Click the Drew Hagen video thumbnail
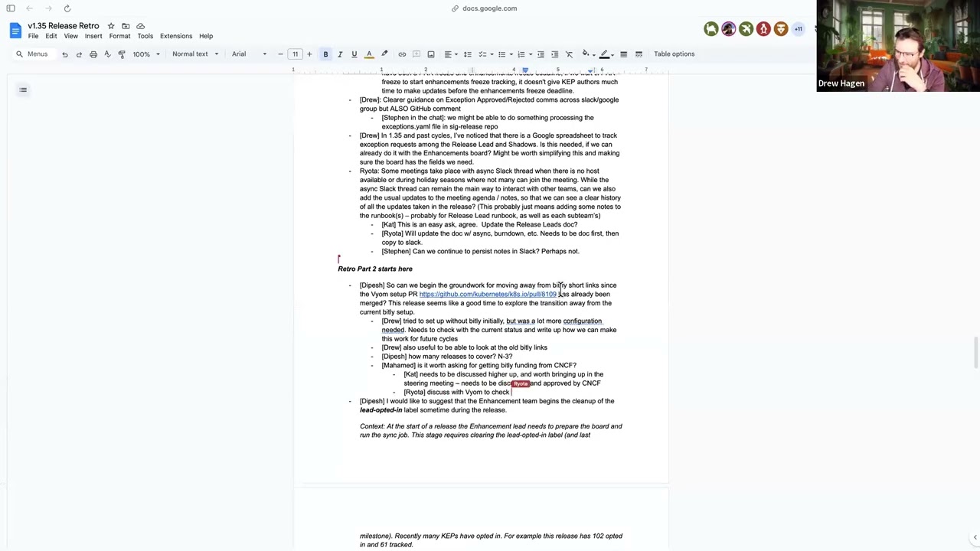Image resolution: width=980 pixels, height=551 pixels. pyautogui.click(x=897, y=46)
